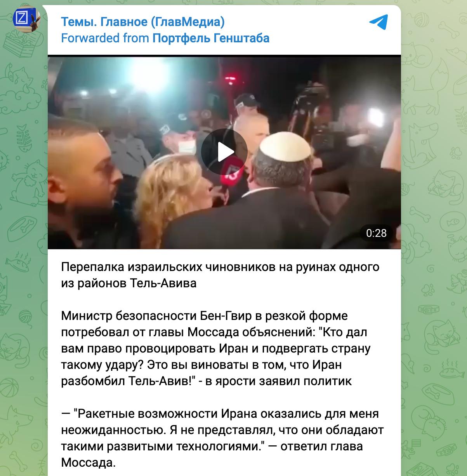The width and height of the screenshot is (467, 476).
Task: Click paragraph Ракетные возможности Ирана оказались
Action: tap(222, 438)
